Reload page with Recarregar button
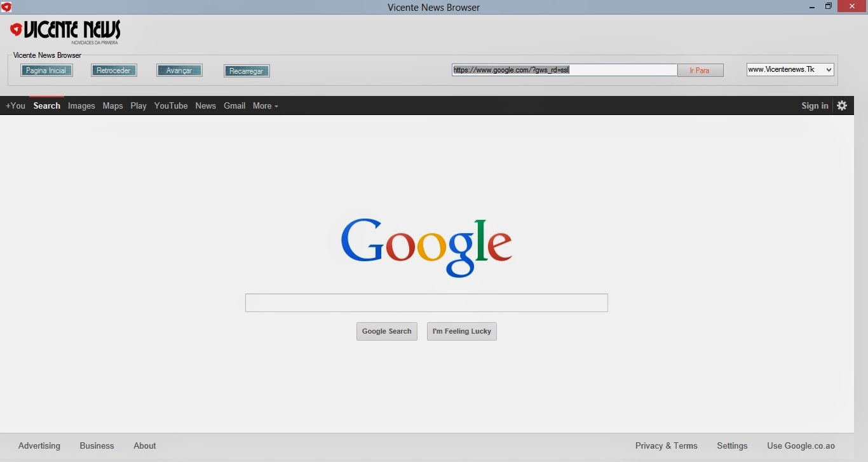Image resolution: width=868 pixels, height=462 pixels. 247,71
